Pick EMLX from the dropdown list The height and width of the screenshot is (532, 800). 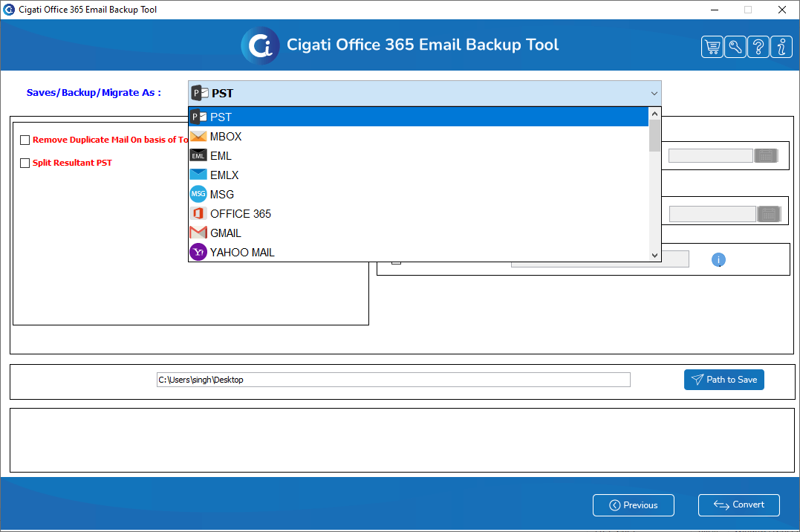pyautogui.click(x=418, y=175)
